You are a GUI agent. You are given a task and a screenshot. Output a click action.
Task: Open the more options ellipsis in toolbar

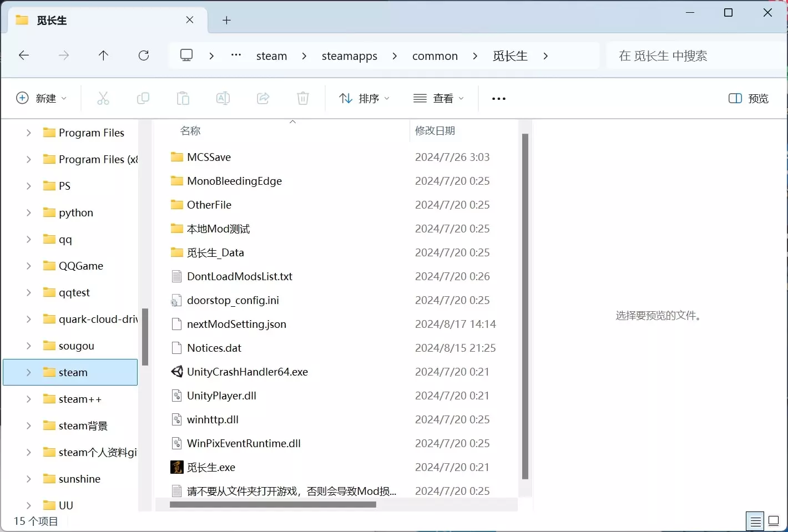point(499,99)
